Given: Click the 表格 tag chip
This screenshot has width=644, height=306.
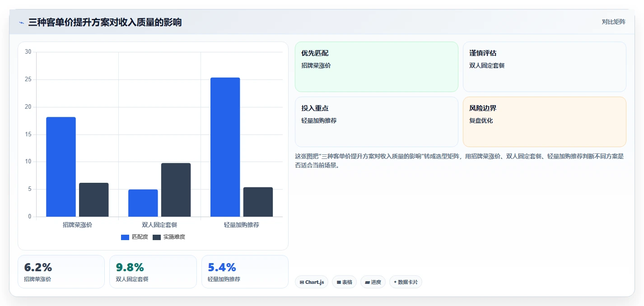Looking at the screenshot, I should (344, 282).
